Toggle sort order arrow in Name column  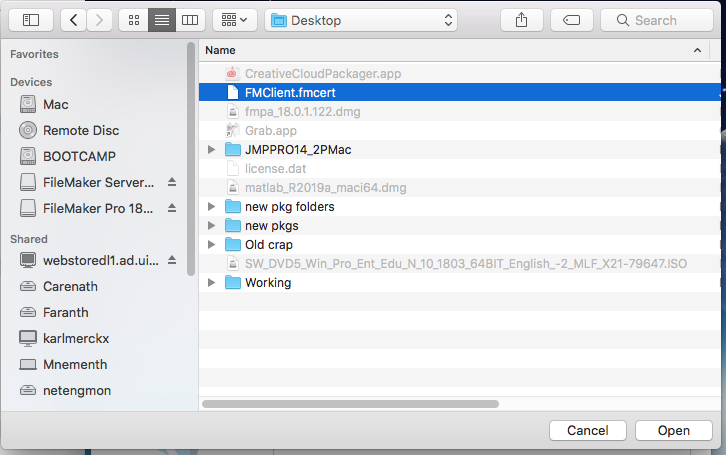click(x=697, y=50)
